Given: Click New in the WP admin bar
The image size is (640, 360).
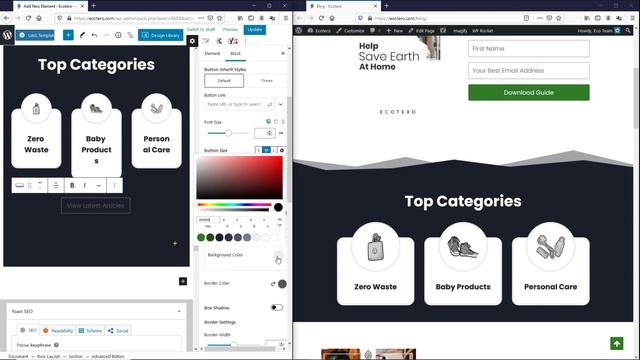Looking at the screenshot, I should 395,31.
